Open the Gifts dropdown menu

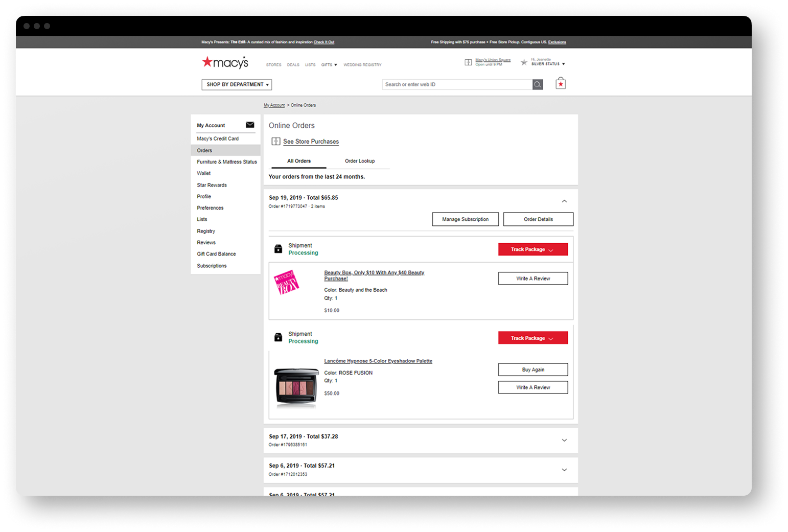(329, 65)
